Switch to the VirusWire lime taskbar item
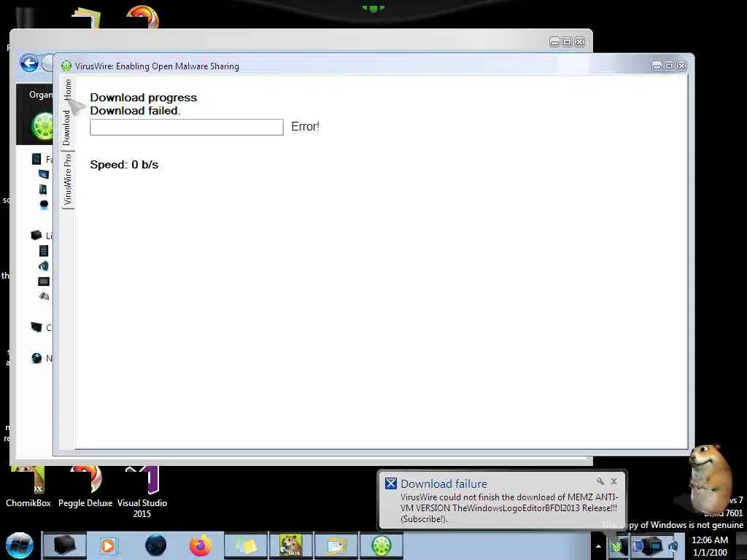 pos(382,545)
